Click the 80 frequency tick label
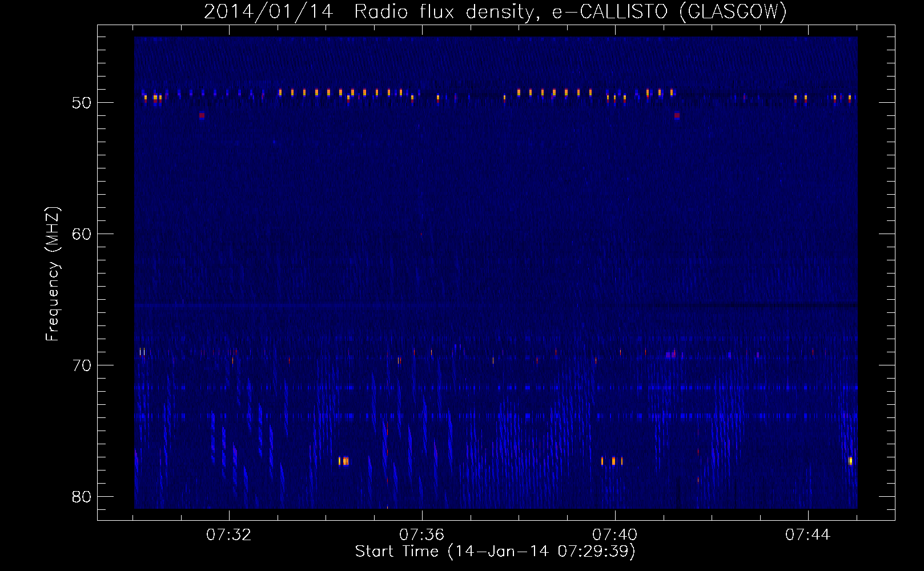Viewport: 924px width, 571px height. [81, 497]
